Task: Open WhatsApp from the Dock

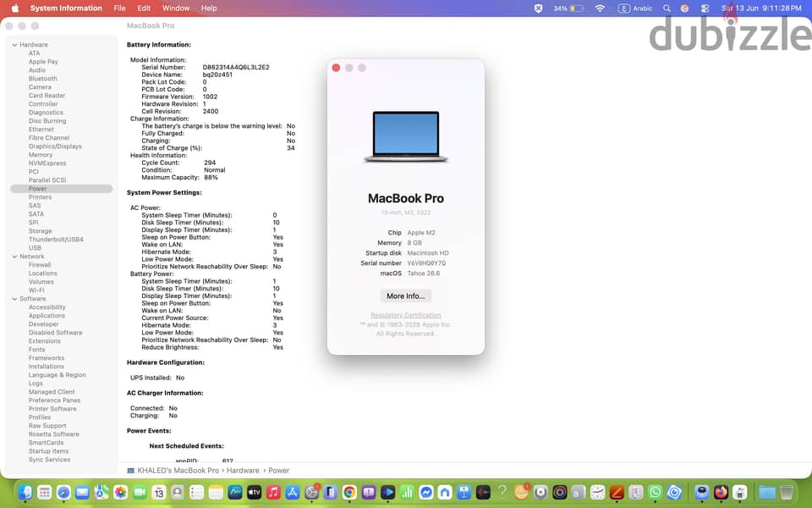Action: [x=655, y=493]
